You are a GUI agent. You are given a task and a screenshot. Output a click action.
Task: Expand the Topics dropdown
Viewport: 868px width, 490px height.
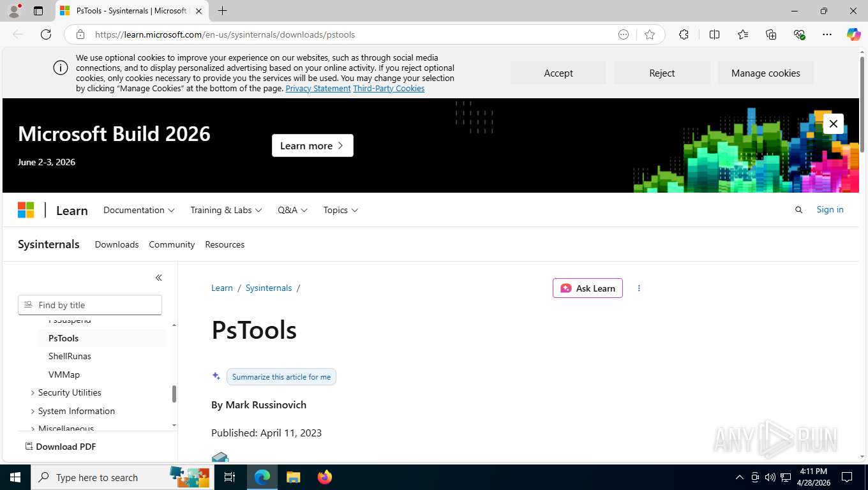(x=340, y=210)
